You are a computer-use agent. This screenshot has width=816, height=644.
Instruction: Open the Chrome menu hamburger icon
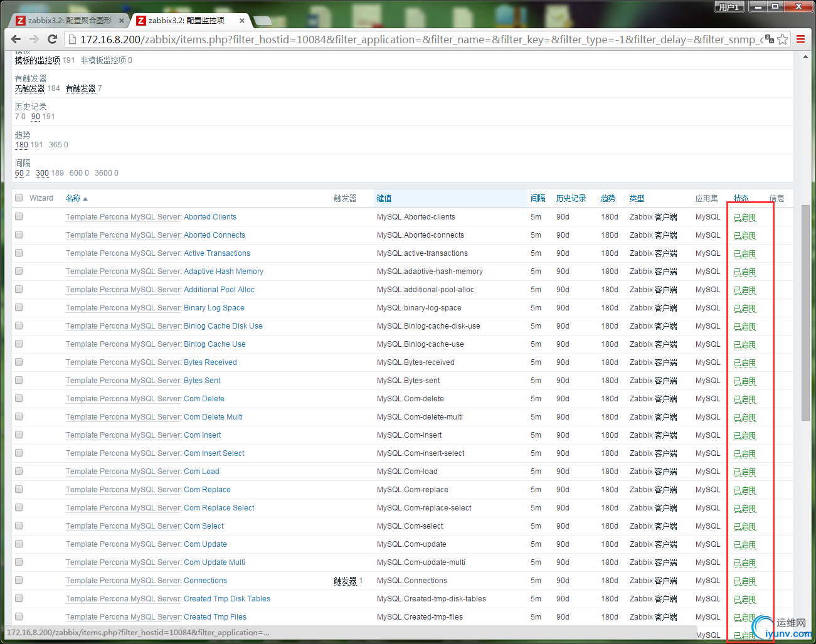[801, 39]
